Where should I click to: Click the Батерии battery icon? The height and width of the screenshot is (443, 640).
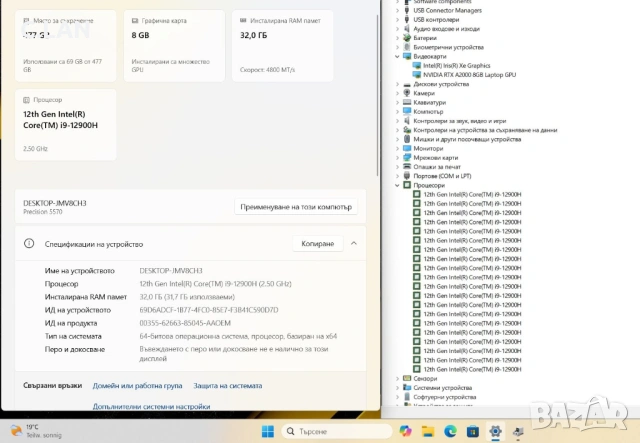pos(407,38)
